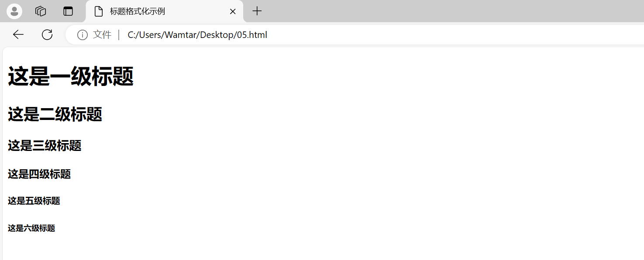Click the heading 这是四级标题
Image resolution: width=644 pixels, height=260 pixels.
click(39, 174)
